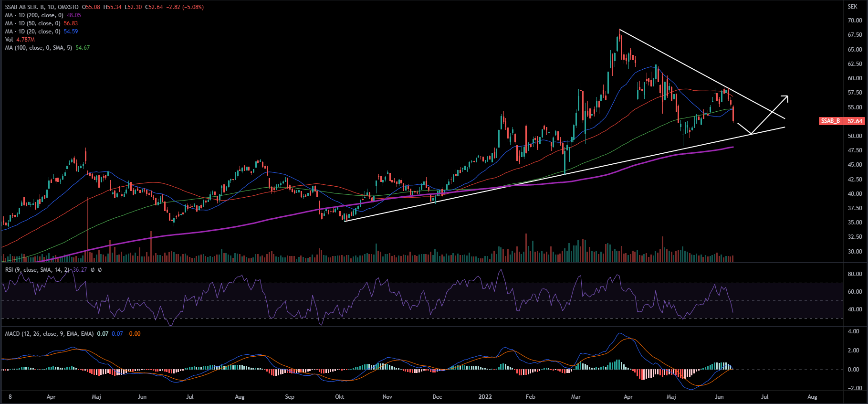Viewport: 868px width, 404px height.
Task: Click the RSI value 36.27
Action: [x=80, y=270]
